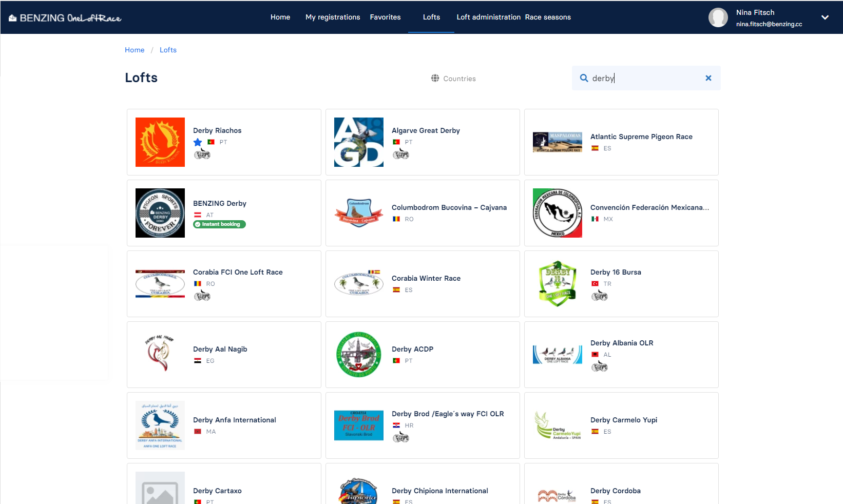The height and width of the screenshot is (504, 843).
Task: Click the pigeon badge icon under Derby 16 Bursa
Action: (599, 296)
